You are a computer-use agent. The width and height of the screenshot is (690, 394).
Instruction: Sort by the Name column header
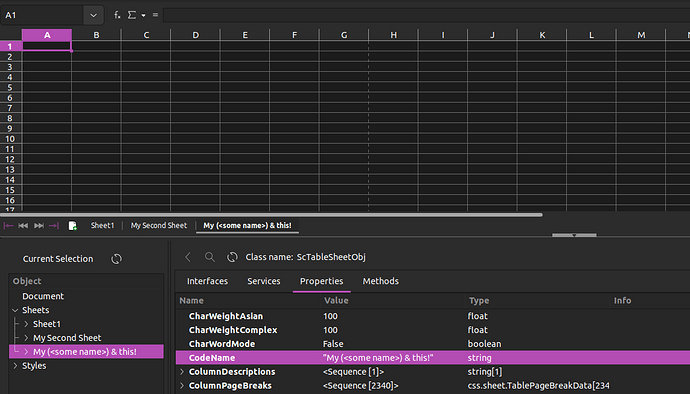[191, 301]
